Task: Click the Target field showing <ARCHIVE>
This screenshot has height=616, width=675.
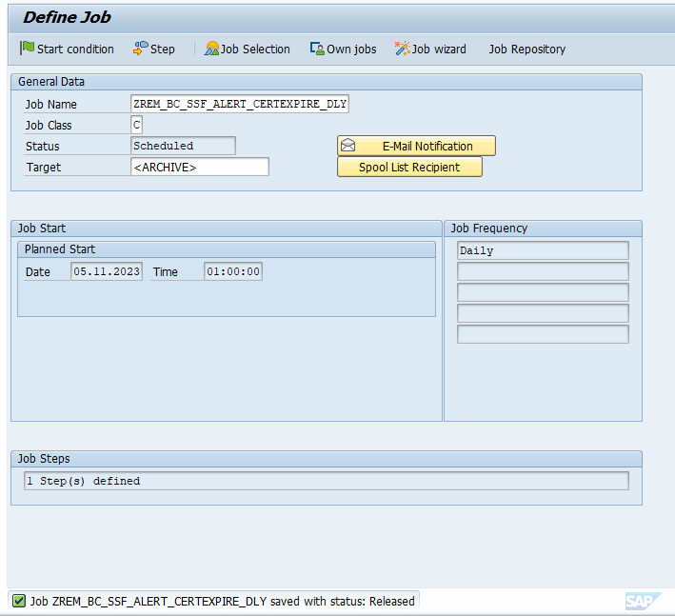Action: (x=199, y=167)
